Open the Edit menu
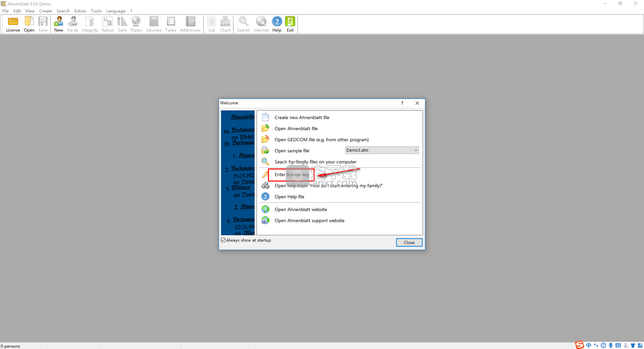The image size is (644, 349). point(17,11)
